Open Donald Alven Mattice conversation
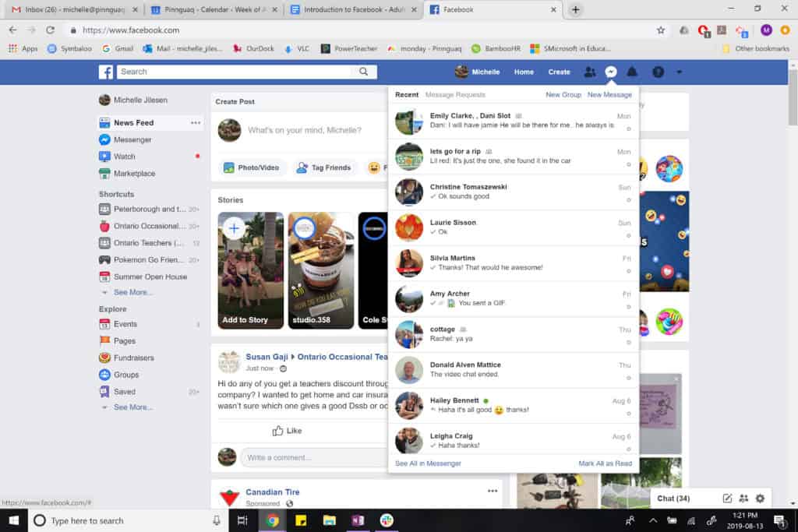This screenshot has width=798, height=532. pyautogui.click(x=513, y=370)
